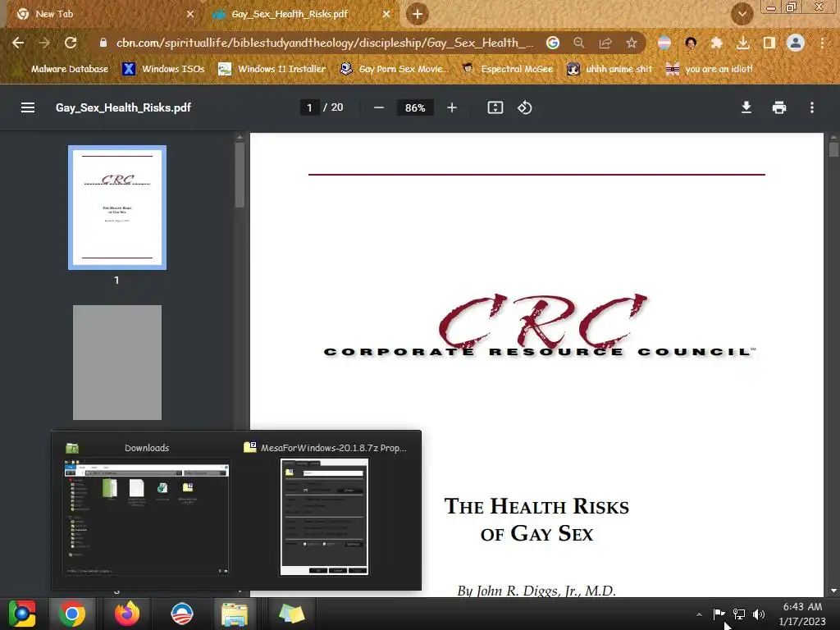Open the tab search dropdown arrow
840x630 pixels.
click(x=742, y=14)
